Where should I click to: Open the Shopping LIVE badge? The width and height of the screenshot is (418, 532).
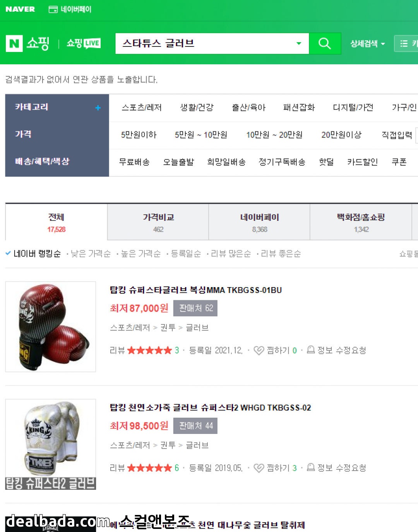tap(84, 43)
